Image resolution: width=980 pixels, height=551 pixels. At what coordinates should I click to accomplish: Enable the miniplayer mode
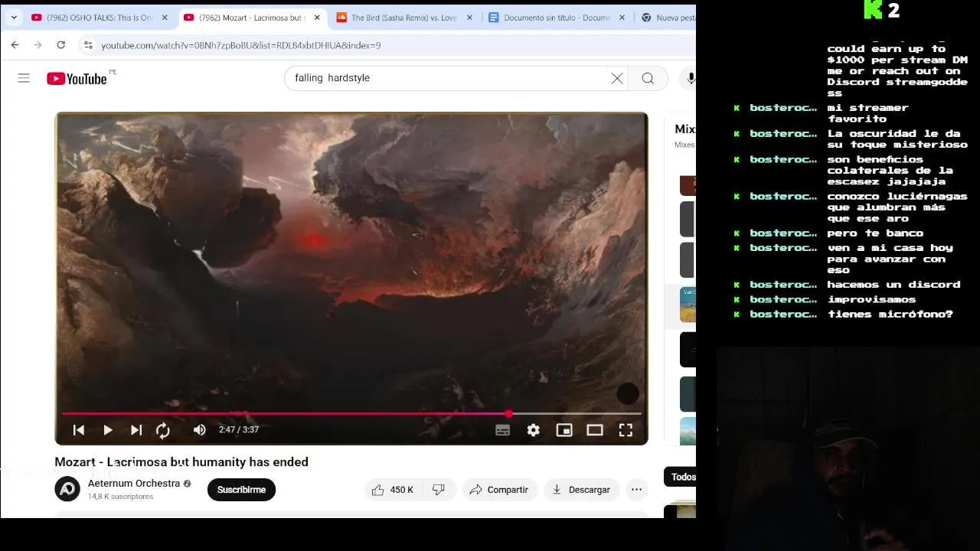[563, 430]
